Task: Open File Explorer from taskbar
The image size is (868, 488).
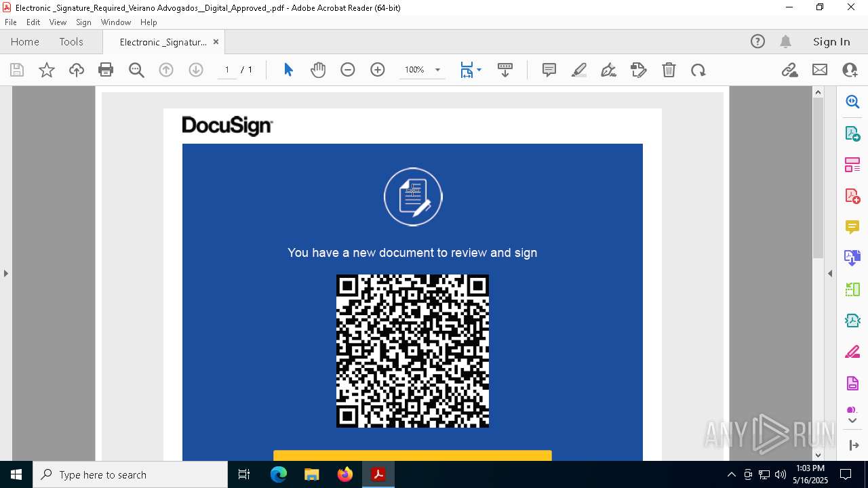Action: point(311,474)
